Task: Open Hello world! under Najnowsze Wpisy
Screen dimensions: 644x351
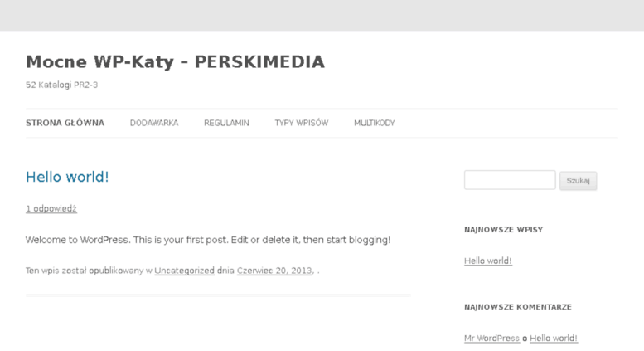Action: 488,261
